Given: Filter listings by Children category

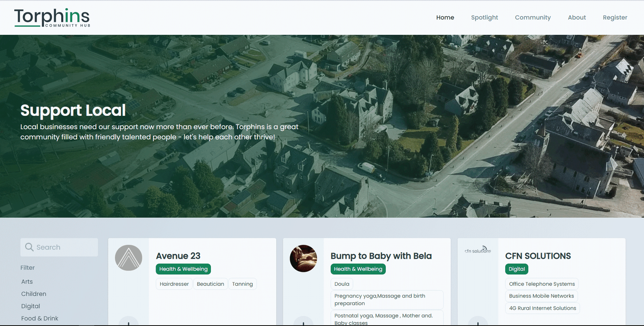Looking at the screenshot, I should 34,294.
